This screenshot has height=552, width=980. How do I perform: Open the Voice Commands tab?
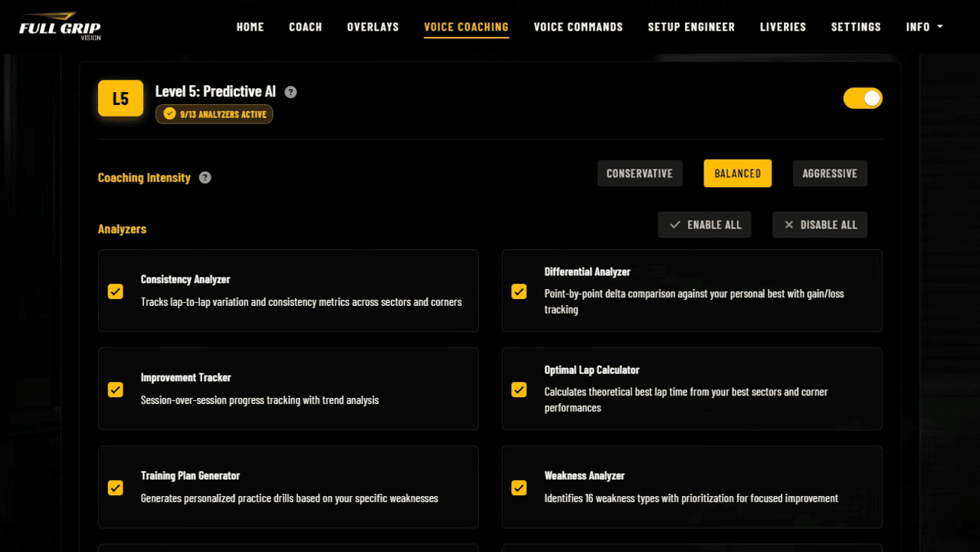pos(578,27)
